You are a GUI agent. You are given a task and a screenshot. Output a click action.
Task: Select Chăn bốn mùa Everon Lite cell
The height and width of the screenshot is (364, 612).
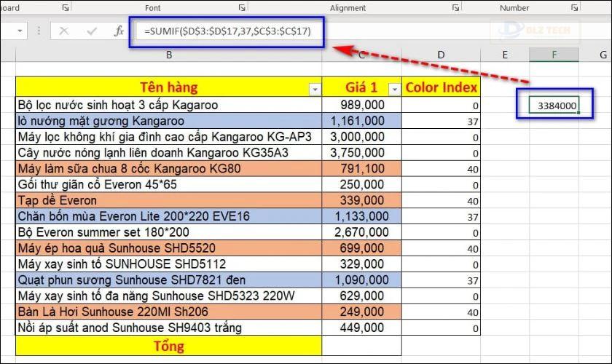(168, 216)
